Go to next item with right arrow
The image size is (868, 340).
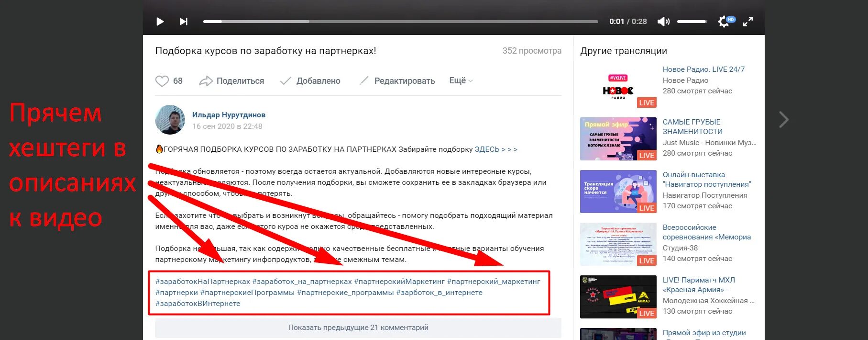[x=783, y=120]
